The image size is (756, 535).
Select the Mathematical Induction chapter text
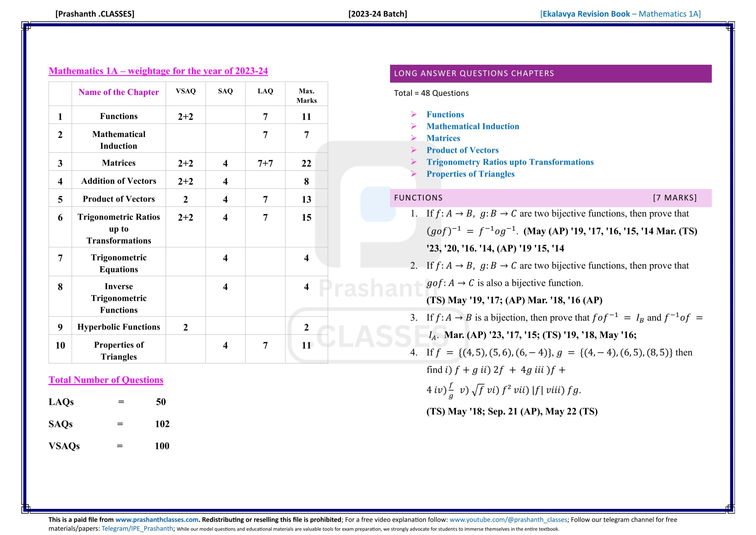click(472, 126)
